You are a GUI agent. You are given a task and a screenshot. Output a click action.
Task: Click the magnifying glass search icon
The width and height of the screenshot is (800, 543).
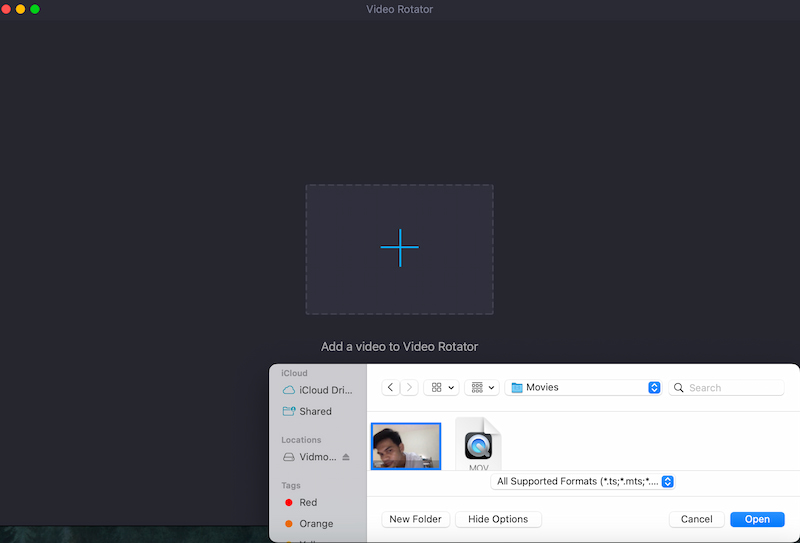679,388
